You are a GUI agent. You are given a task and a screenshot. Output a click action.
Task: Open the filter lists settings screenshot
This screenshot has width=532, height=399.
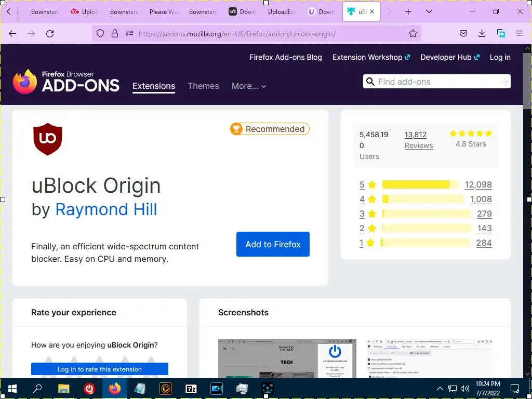click(430, 358)
